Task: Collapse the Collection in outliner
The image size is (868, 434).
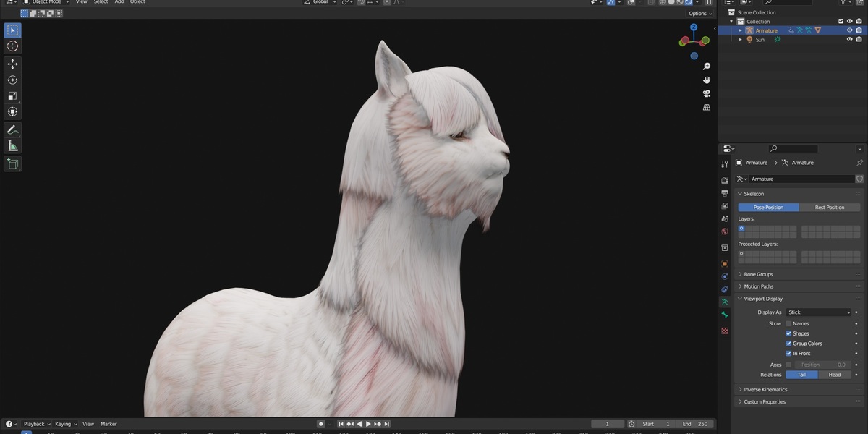Action: (x=731, y=22)
